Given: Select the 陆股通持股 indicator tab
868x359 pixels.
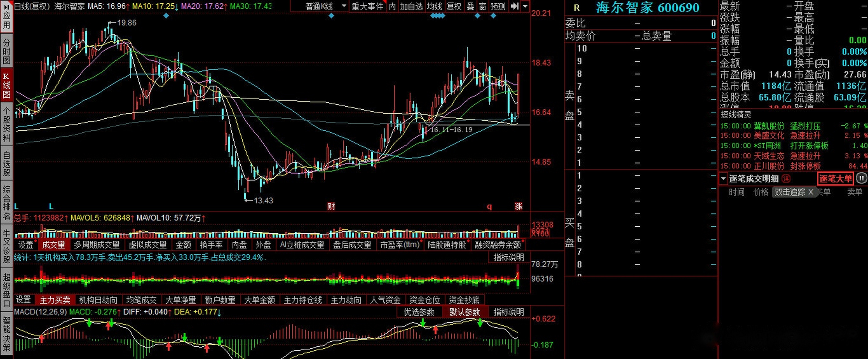Looking at the screenshot, I should coord(447,245).
